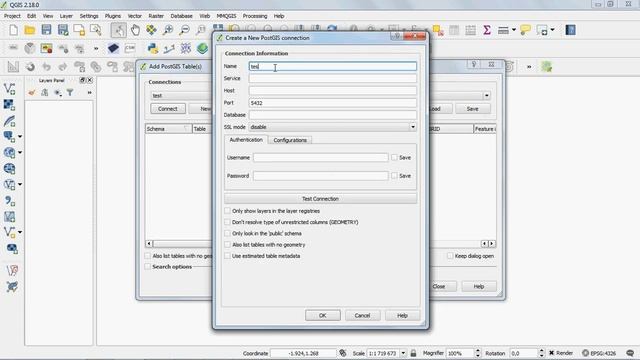The height and width of the screenshot is (360, 640).
Task: Click Add Raster Layer sidebar icon
Action: tap(9, 104)
